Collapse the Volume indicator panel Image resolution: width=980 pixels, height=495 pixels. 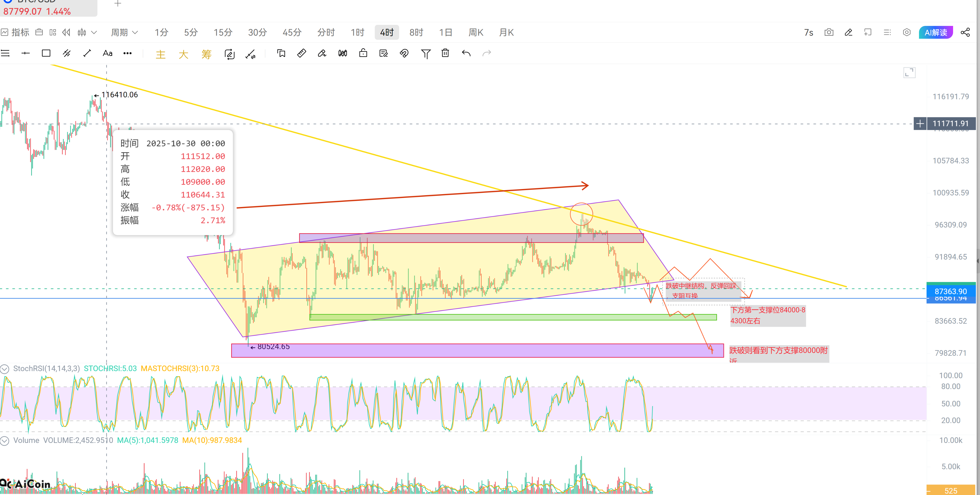coord(5,441)
